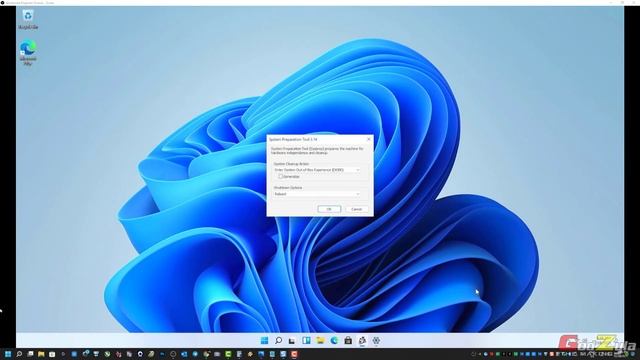Open Task View on Windows 11 taskbar

tap(292, 340)
